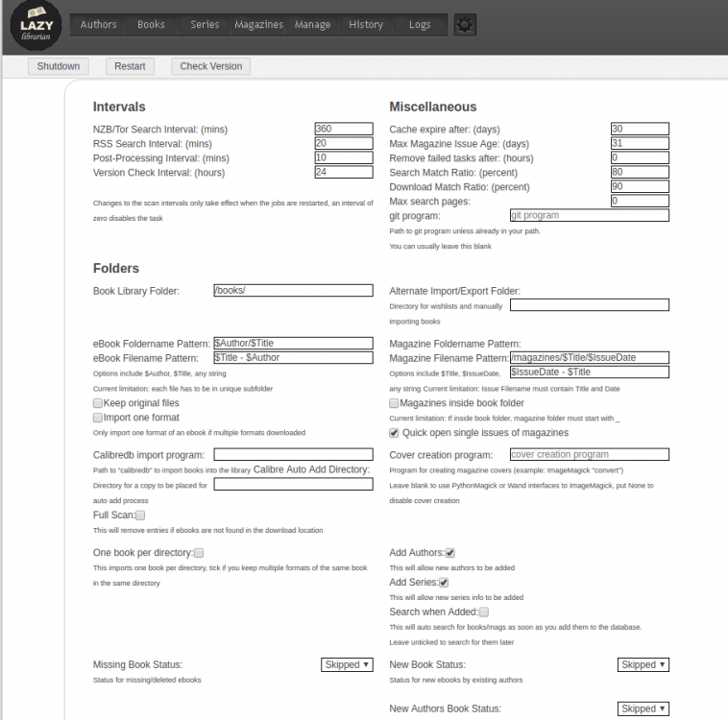Open the New Authors Book Status dropdown
Image resolution: width=728 pixels, height=720 pixels.
coord(643,708)
